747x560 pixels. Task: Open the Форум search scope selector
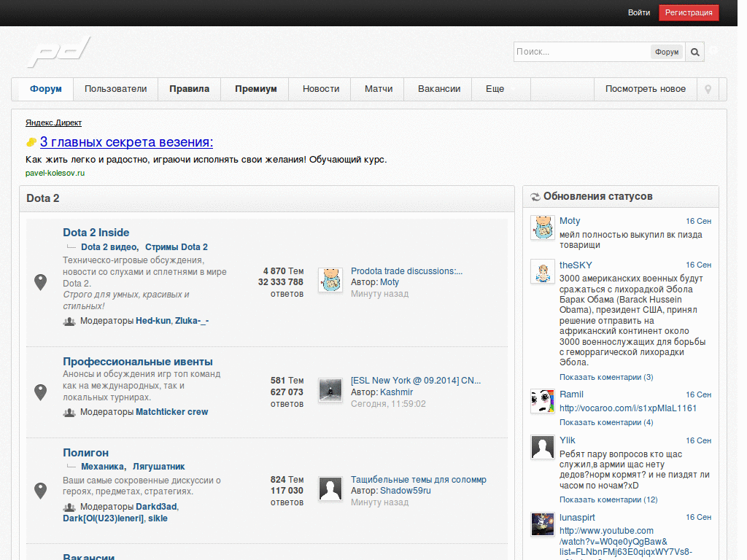coord(666,52)
